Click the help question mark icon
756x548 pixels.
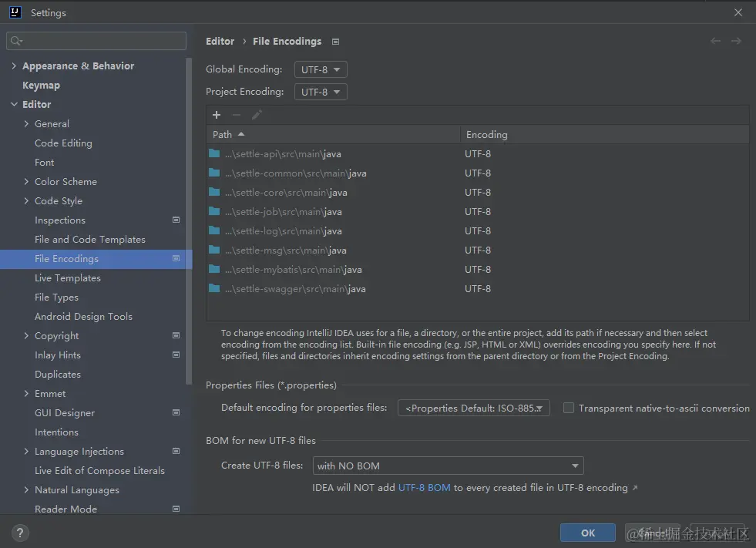click(x=21, y=533)
